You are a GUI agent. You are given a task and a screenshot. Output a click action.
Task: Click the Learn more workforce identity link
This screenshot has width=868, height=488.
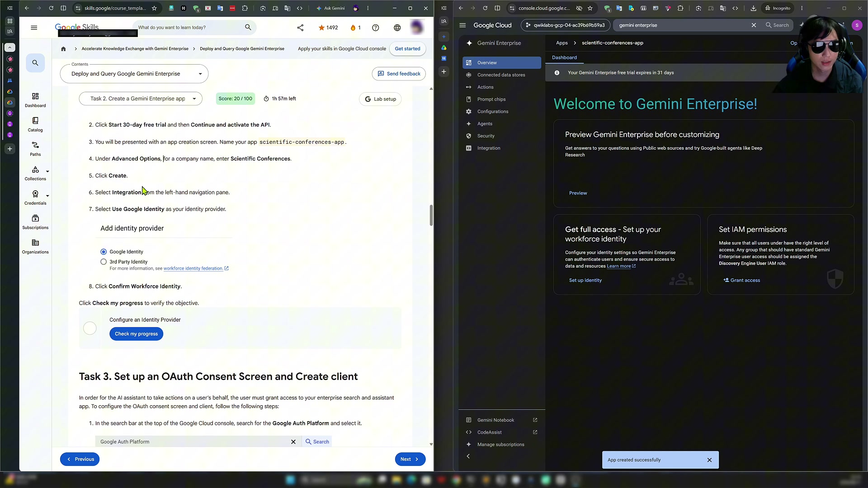[621, 266]
